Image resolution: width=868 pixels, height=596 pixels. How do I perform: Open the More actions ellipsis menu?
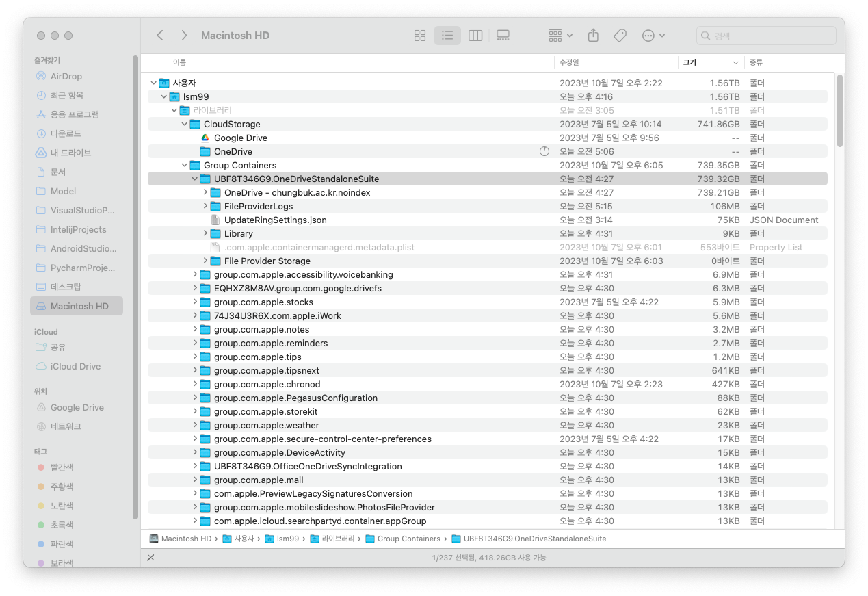(653, 36)
